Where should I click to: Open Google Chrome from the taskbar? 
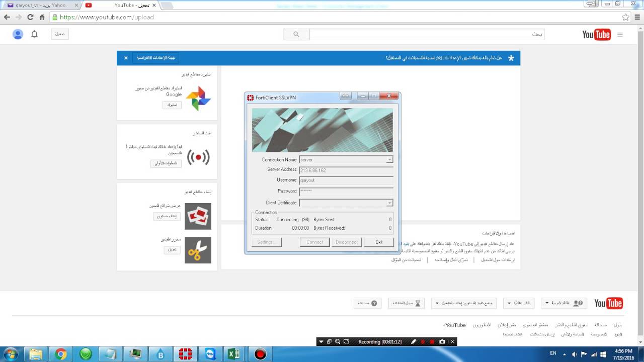61,354
